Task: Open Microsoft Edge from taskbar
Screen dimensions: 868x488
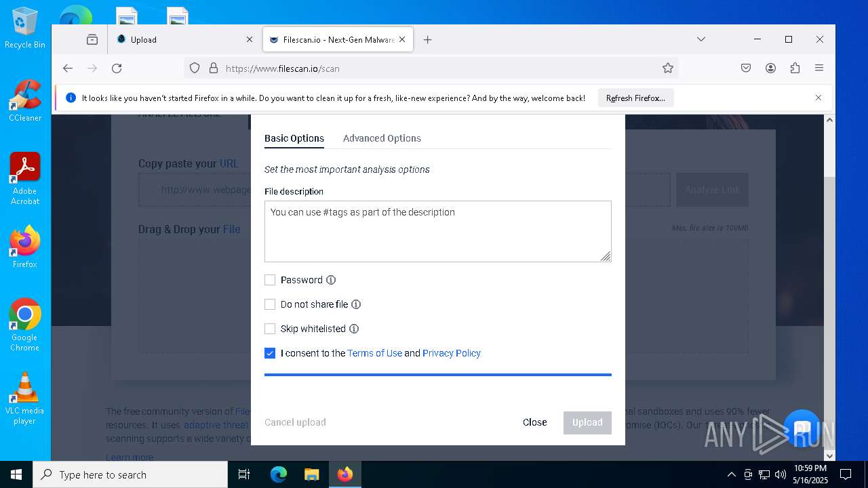Action: pos(279,474)
